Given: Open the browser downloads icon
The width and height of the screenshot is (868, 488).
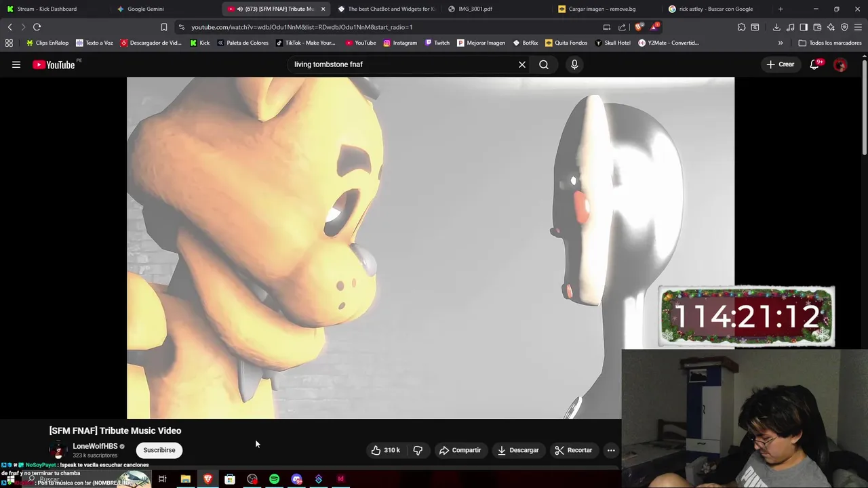Looking at the screenshot, I should click(x=776, y=27).
